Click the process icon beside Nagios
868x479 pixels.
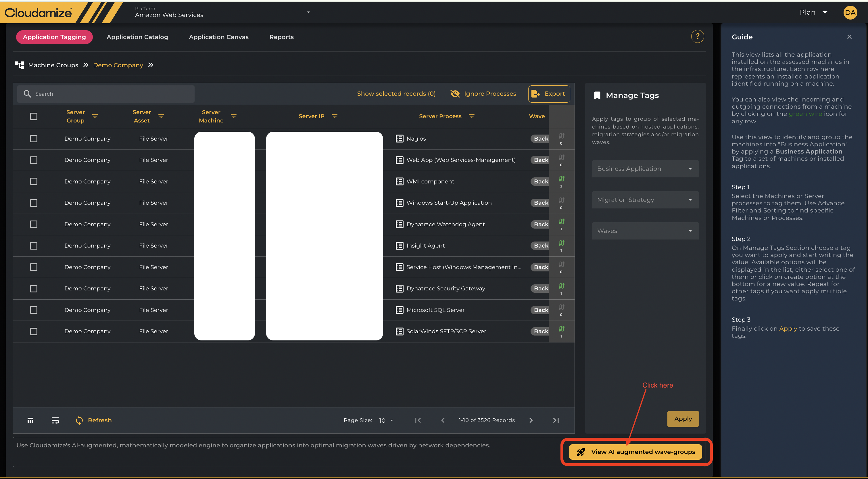[x=399, y=139]
